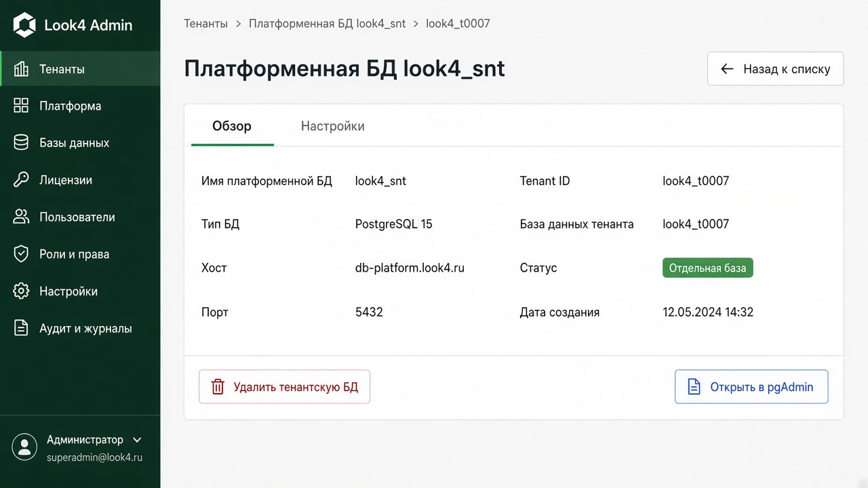
Task: Click the Администратор user name
Action: 85,440
